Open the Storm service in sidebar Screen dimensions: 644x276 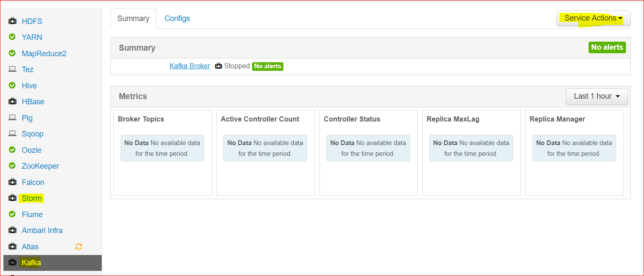(32, 198)
